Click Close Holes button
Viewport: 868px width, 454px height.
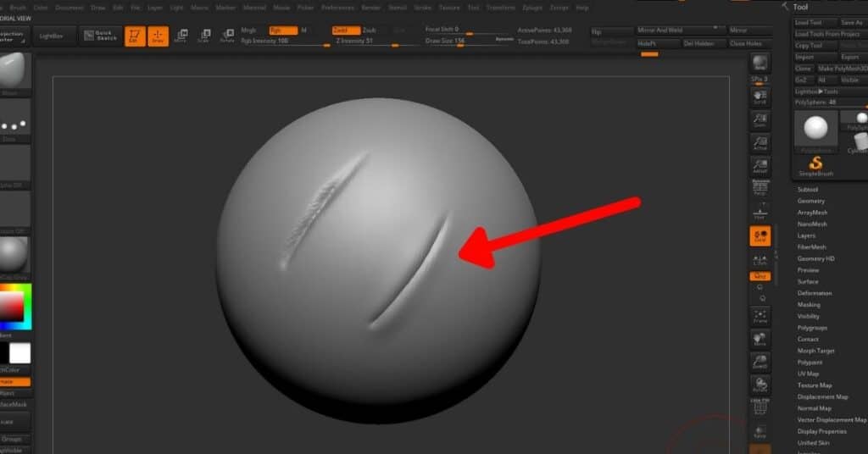point(749,44)
